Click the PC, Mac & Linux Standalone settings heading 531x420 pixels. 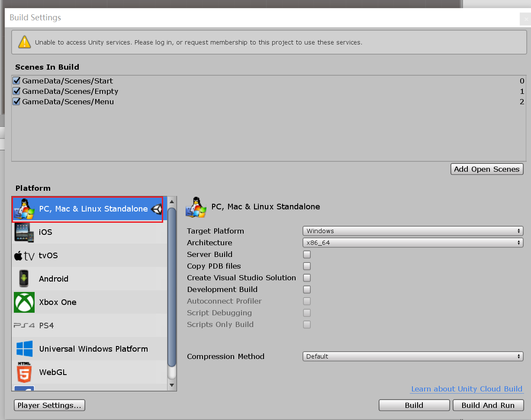point(266,207)
